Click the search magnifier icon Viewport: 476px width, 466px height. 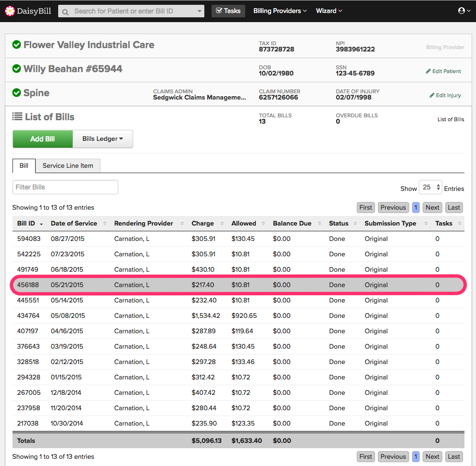[65, 12]
